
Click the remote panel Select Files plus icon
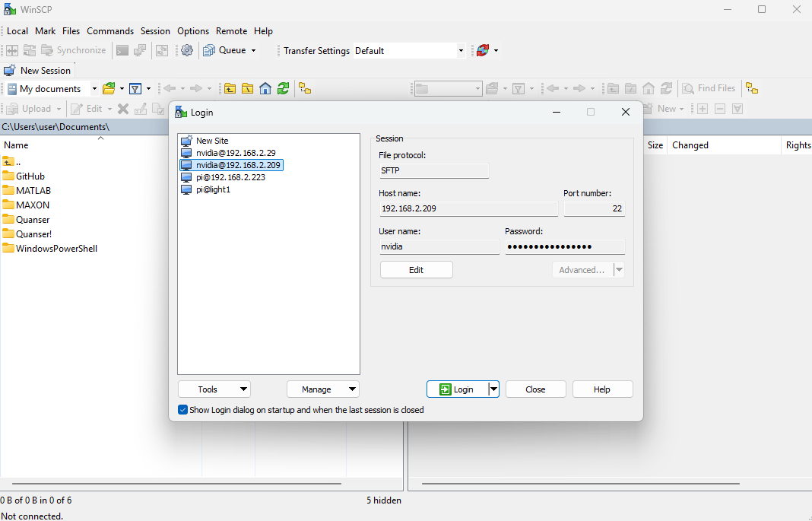[x=703, y=109]
